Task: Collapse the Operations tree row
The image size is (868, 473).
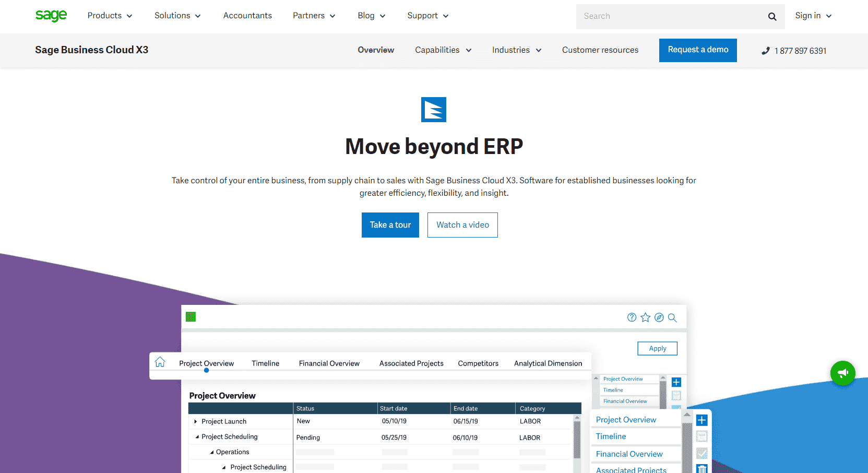Action: (212, 452)
